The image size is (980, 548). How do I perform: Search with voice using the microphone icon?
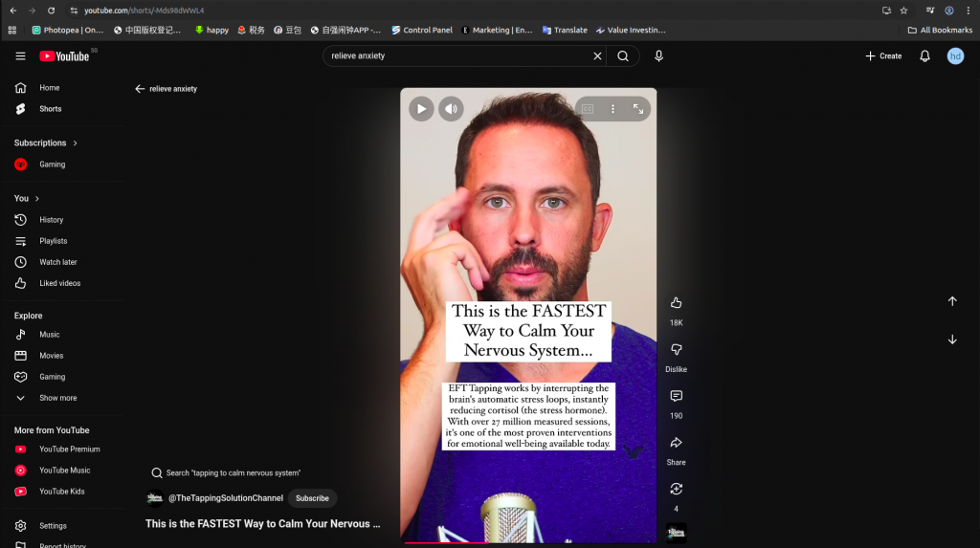click(658, 56)
